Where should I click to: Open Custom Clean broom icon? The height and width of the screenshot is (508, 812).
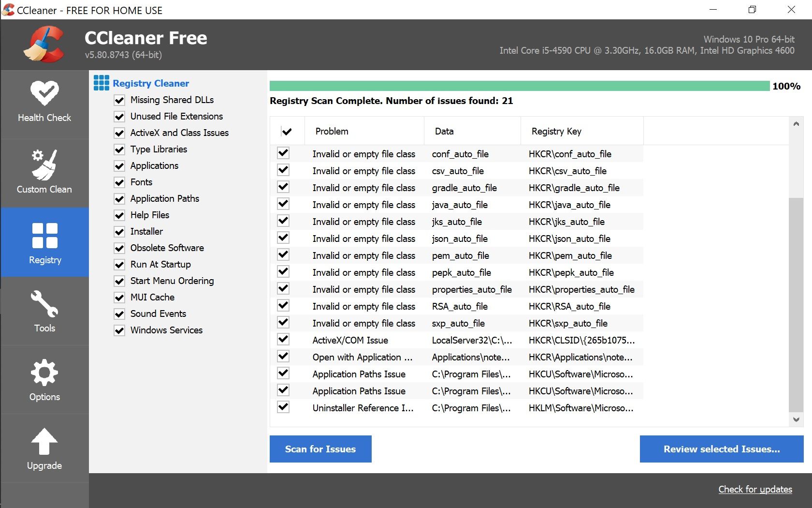[x=44, y=164]
